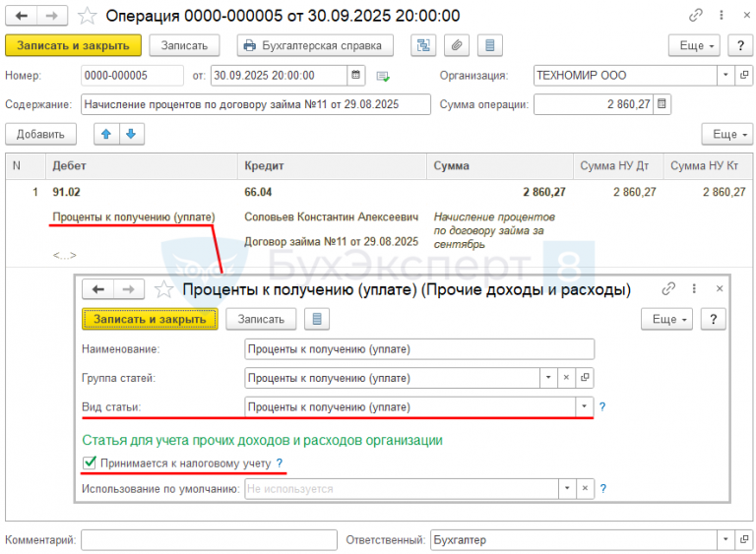Open main window help question-mark button
The height and width of the screenshot is (554, 756).
(x=740, y=46)
